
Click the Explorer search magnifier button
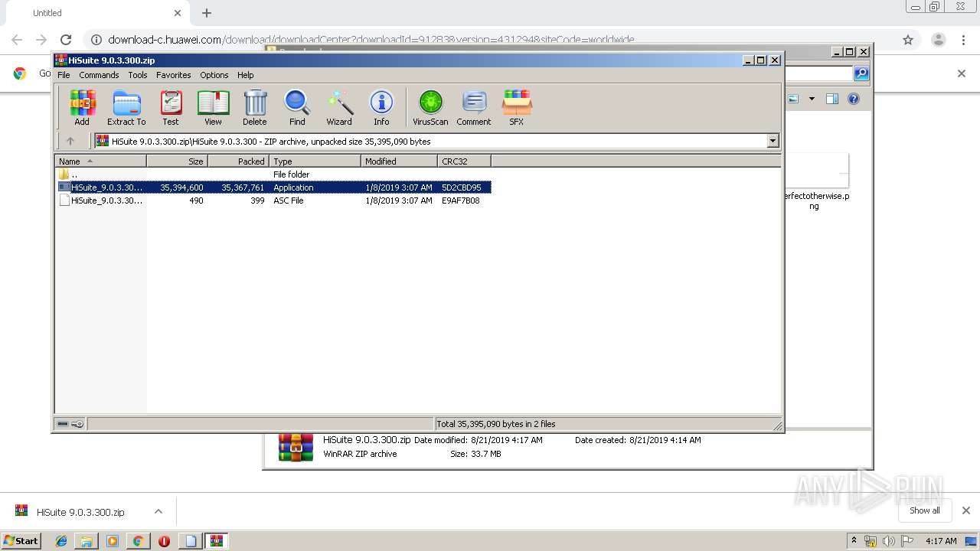click(x=861, y=73)
